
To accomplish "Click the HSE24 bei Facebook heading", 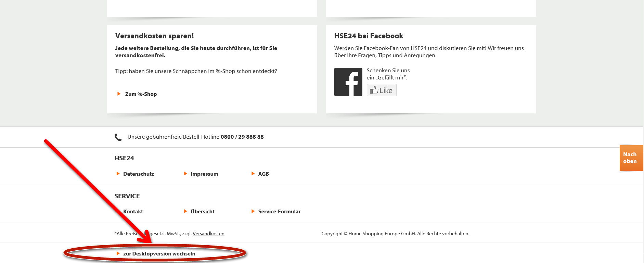I will 369,36.
